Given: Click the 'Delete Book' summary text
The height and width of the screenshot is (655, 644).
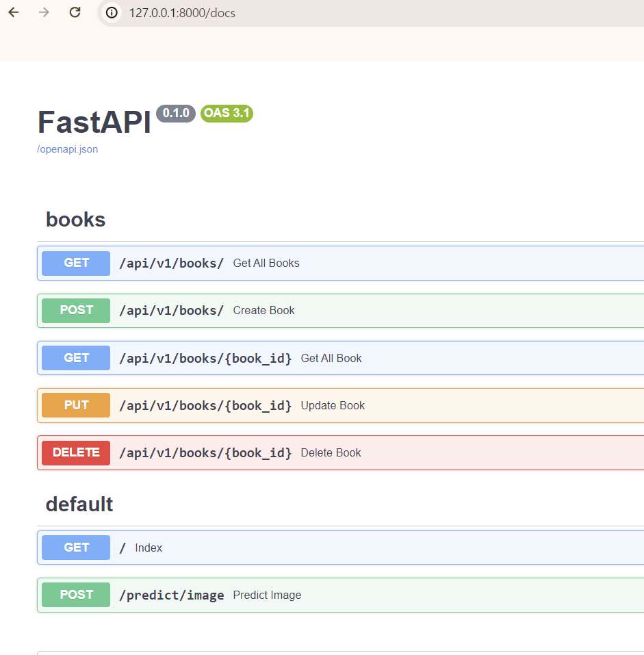Looking at the screenshot, I should pos(331,453).
